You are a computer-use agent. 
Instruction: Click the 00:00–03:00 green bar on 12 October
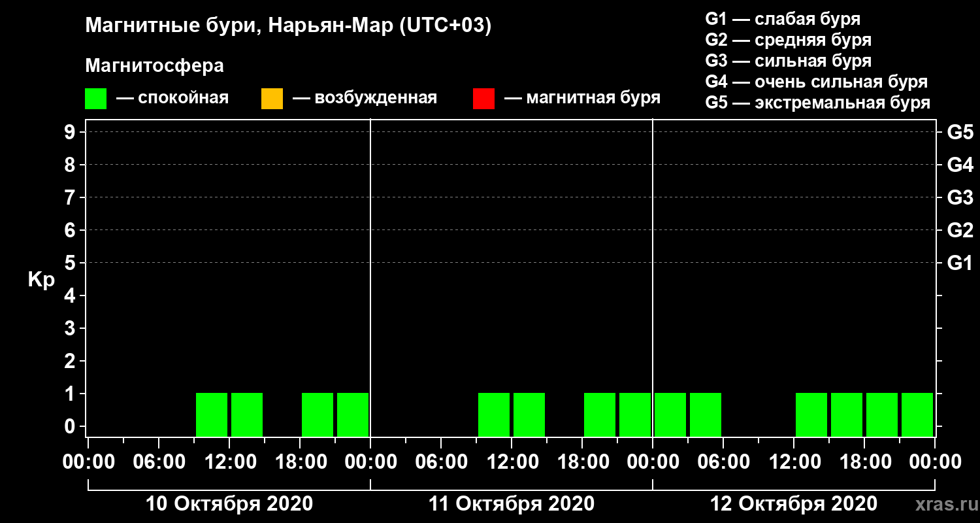670,414
